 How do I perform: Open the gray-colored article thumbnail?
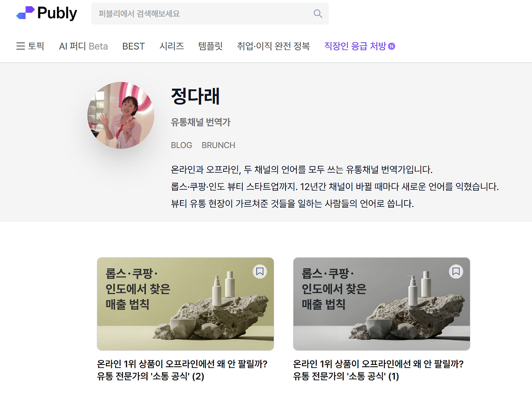382,304
